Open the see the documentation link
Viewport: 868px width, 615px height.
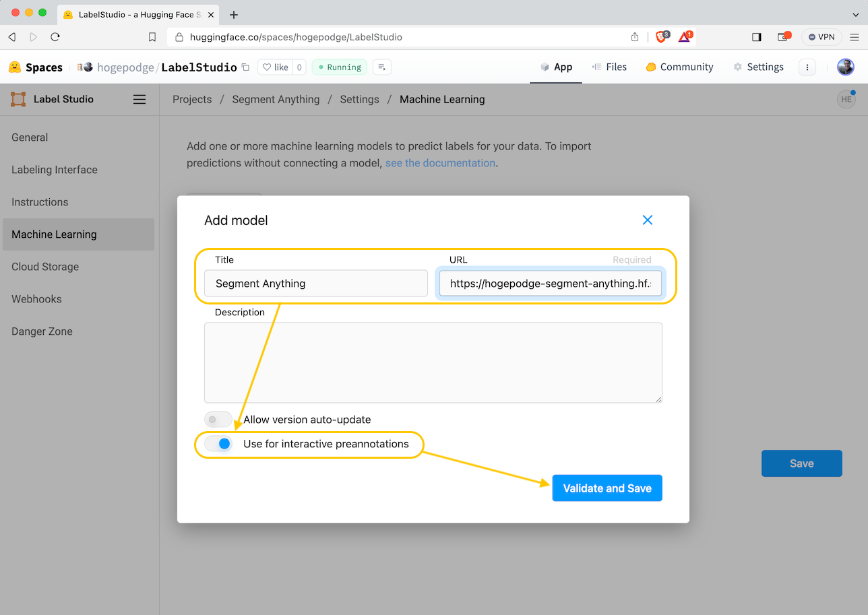[x=440, y=163]
